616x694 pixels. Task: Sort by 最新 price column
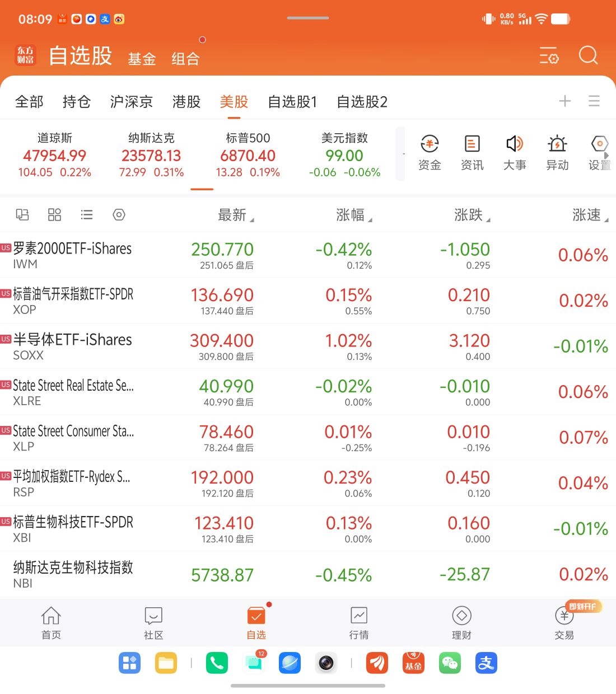(x=236, y=215)
